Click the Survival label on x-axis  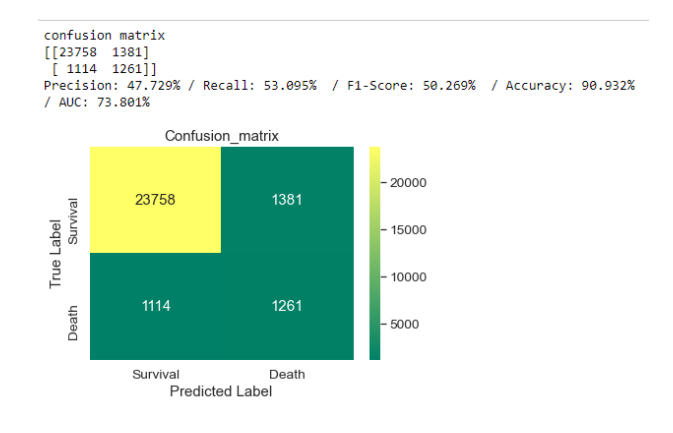pos(155,374)
